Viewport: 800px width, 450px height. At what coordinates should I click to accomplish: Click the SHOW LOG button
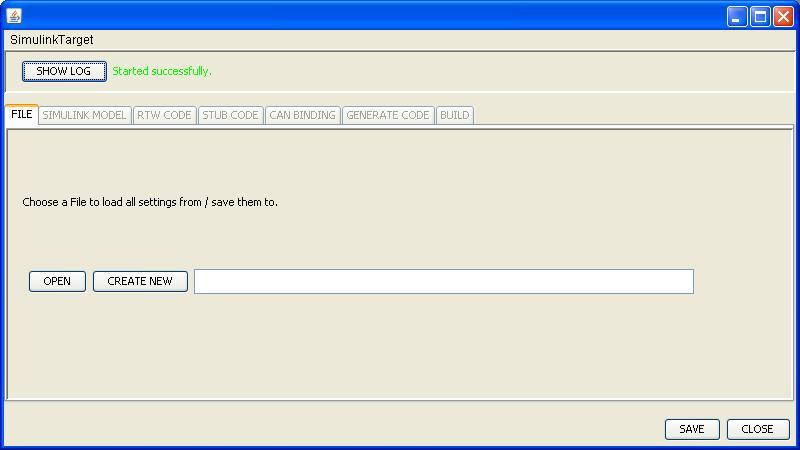point(64,71)
